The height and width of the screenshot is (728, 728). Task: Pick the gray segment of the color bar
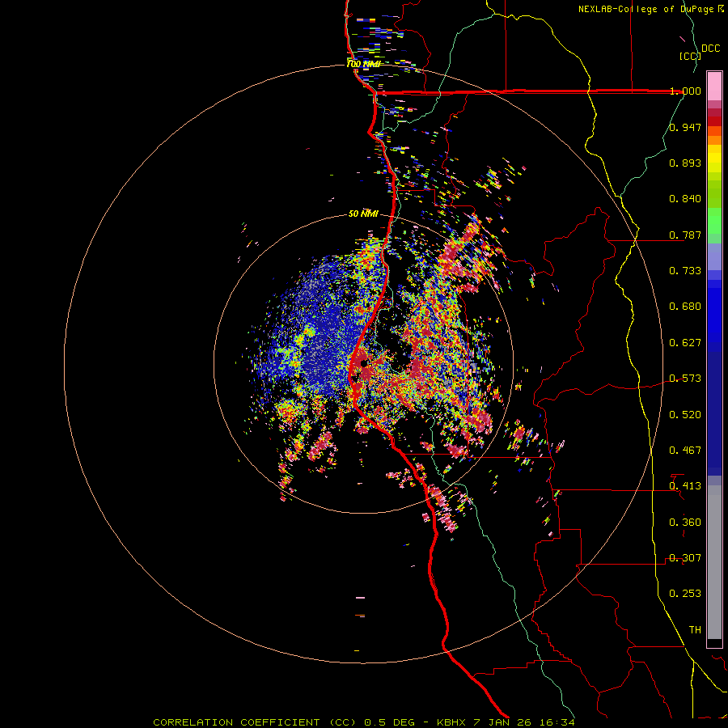click(714, 562)
